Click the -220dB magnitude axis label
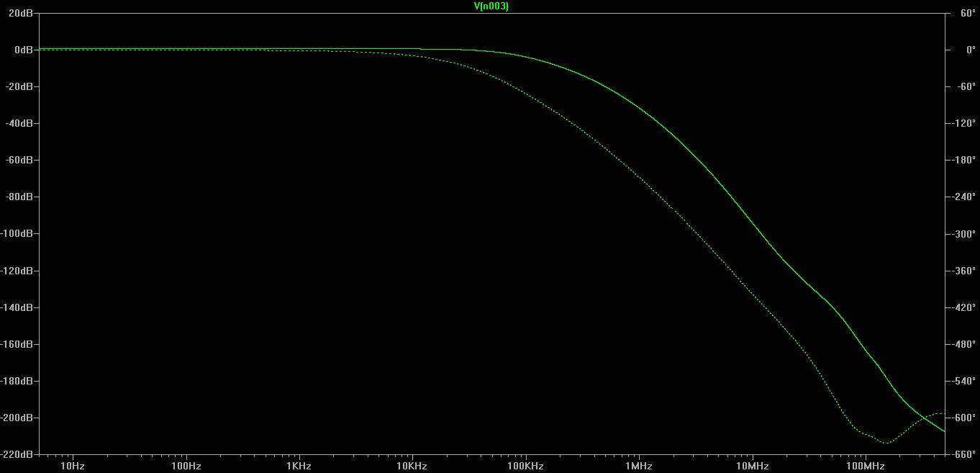The height and width of the screenshot is (473, 980). click(18, 454)
